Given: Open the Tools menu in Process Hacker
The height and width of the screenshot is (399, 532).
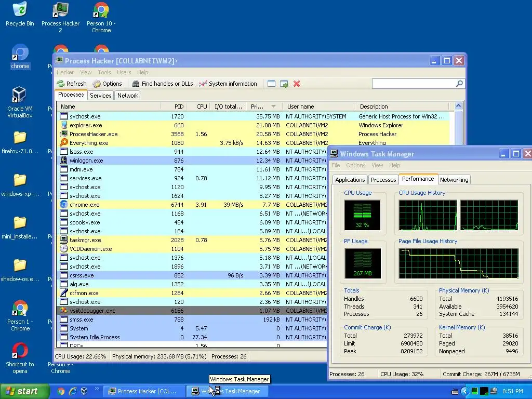Looking at the screenshot, I should (104, 72).
